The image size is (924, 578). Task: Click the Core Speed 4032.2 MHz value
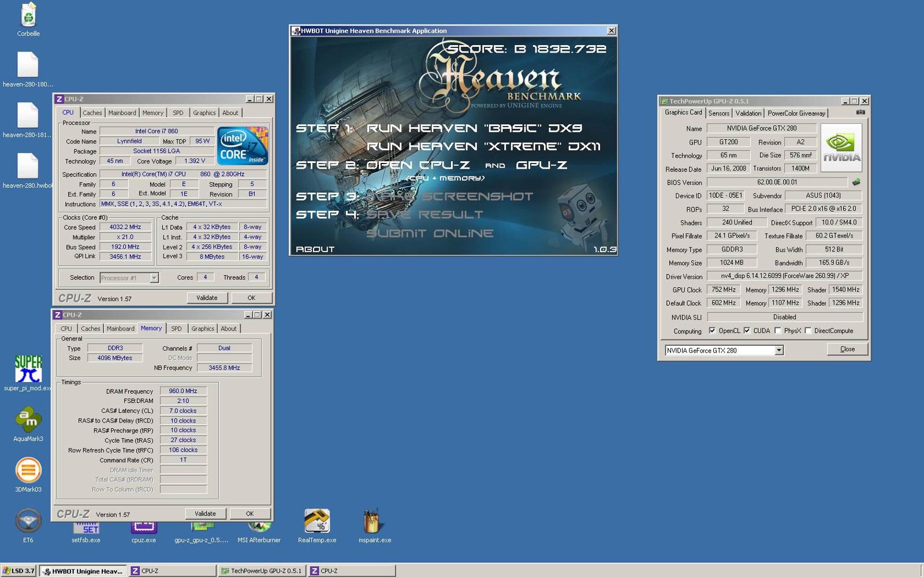[125, 227]
